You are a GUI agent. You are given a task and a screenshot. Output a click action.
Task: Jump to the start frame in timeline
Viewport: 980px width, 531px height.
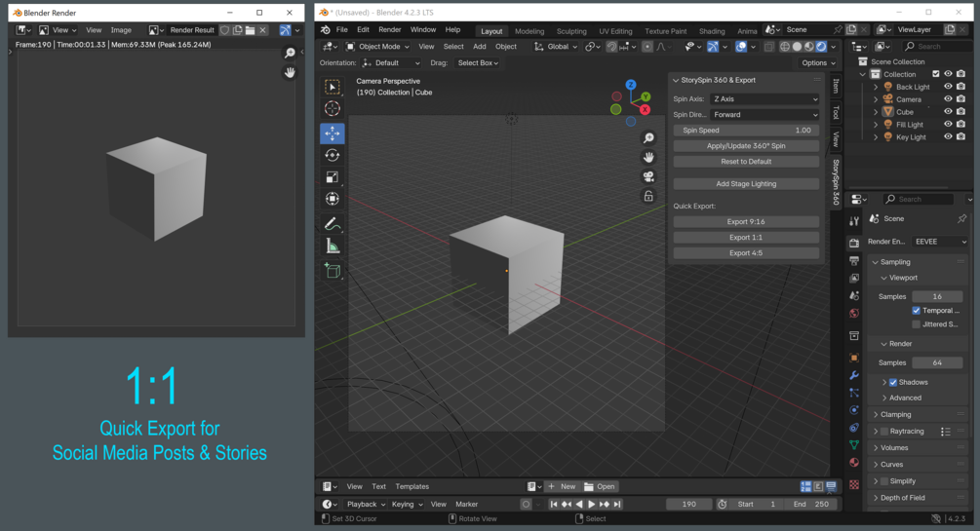[x=554, y=504]
